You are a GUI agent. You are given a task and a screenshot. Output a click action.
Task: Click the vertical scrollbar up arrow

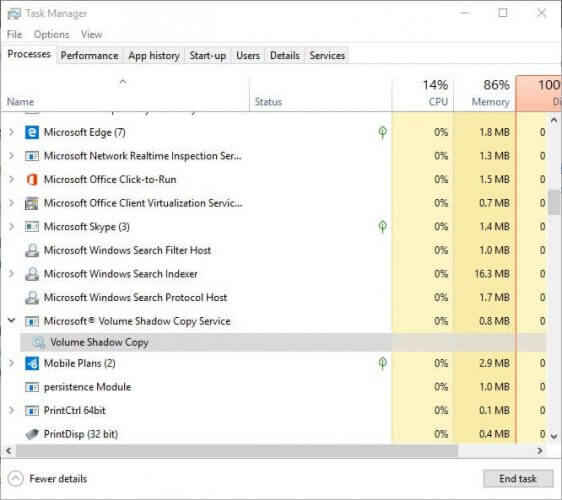554,120
